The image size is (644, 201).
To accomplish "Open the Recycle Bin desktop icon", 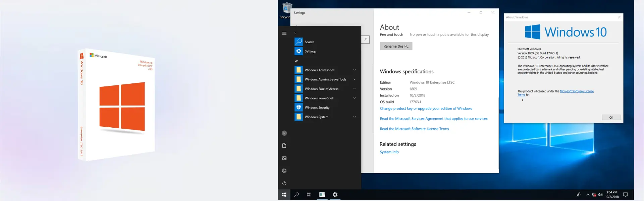I will [x=286, y=10].
